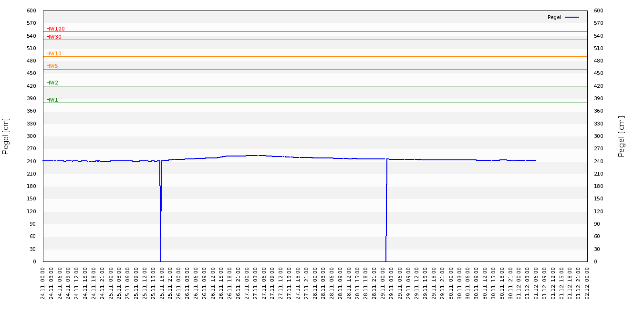Screen dimensions: 644x334
Task: Click the 02.12. 00:00 x-axis label
Action: 587,283
